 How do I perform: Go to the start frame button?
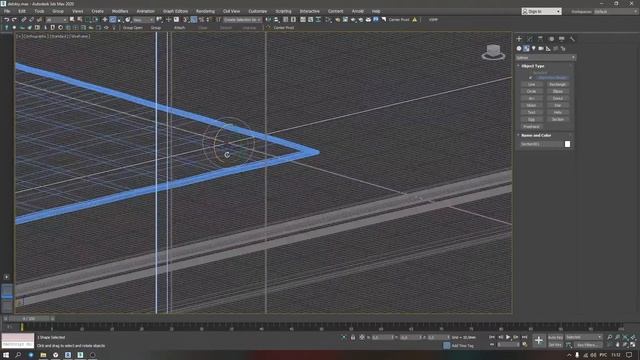492,337
